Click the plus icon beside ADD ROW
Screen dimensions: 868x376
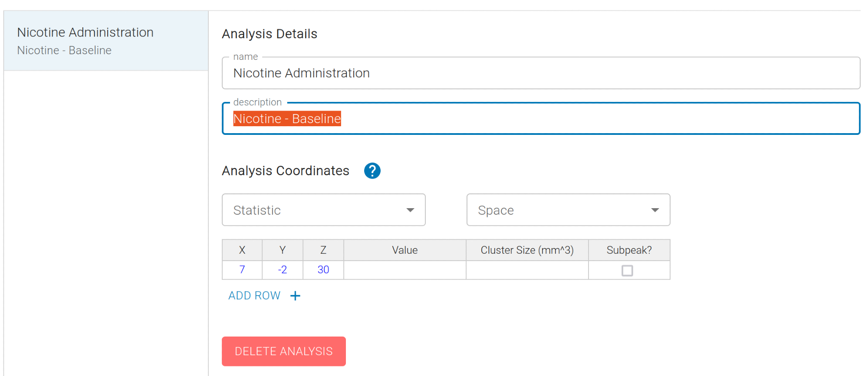coord(295,296)
